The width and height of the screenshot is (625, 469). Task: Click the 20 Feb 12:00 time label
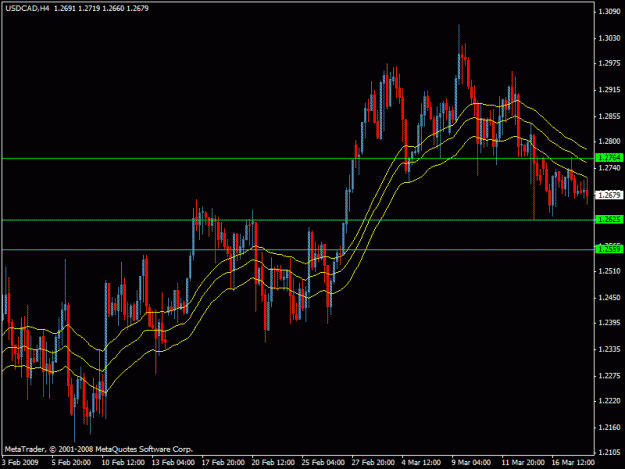click(273, 463)
